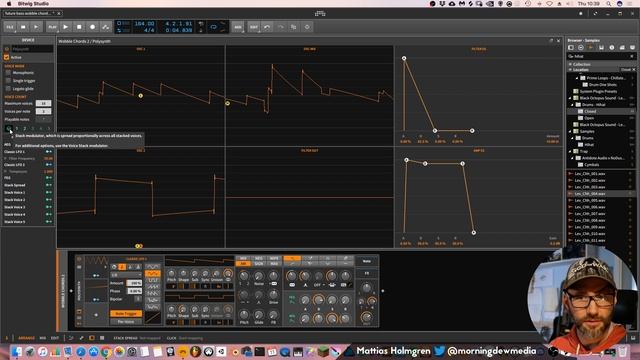This screenshot has height=360, width=640.
Task: Open the EDIT menu button
Action: 253,27
